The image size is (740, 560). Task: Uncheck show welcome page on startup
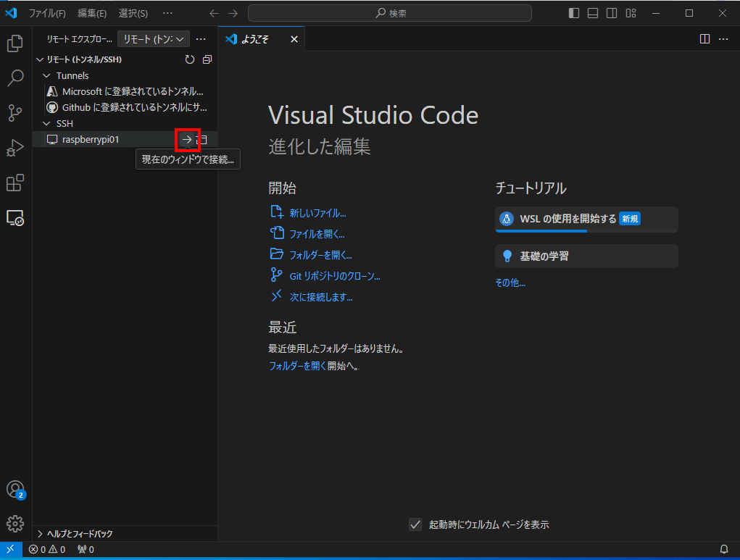click(415, 525)
